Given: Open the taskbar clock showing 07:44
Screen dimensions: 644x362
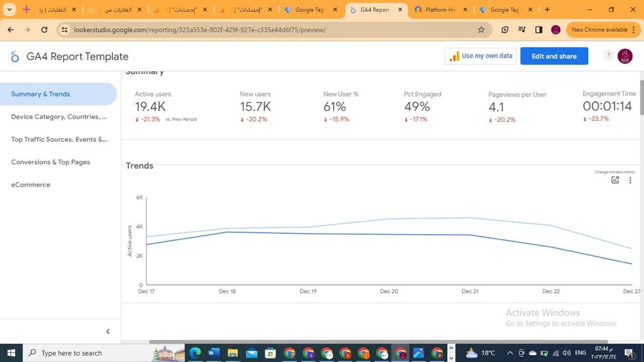Looking at the screenshot, I should 603,353.
